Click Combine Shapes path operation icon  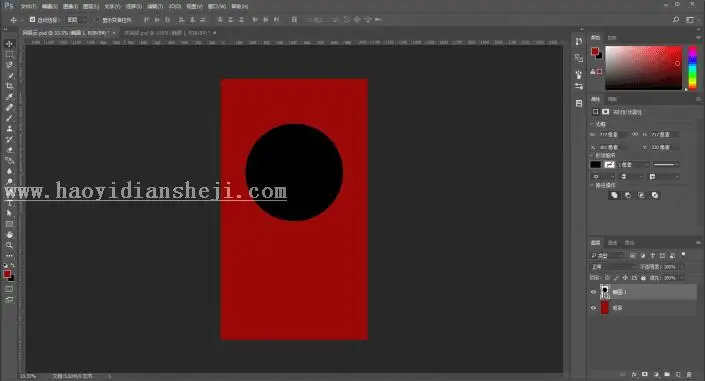(x=614, y=195)
